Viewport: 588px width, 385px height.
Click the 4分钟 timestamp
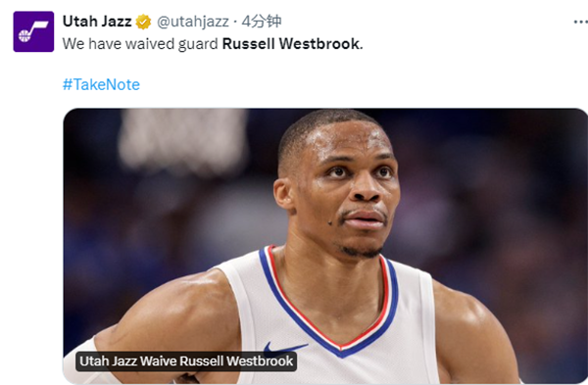[x=262, y=22]
